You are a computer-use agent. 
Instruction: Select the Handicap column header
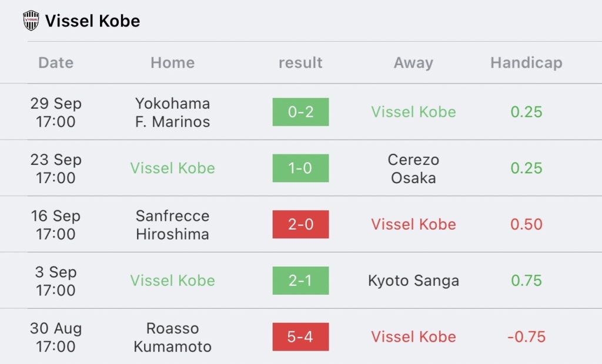(526, 62)
